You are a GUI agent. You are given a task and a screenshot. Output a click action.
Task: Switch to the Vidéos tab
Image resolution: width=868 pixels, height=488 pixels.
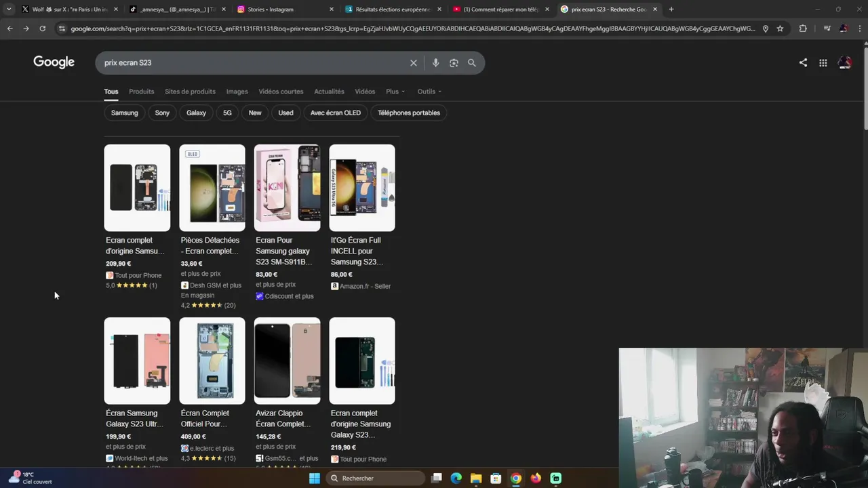pos(365,91)
